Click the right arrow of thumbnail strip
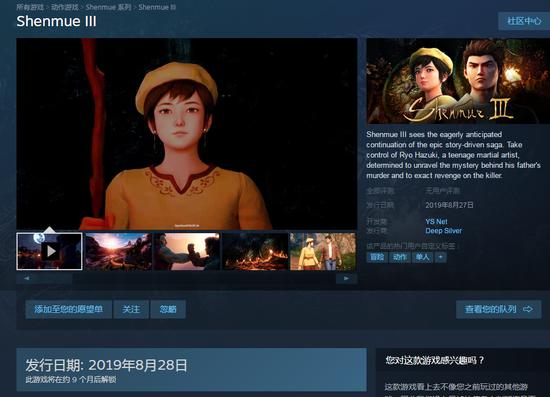550x397 pixels. pyautogui.click(x=346, y=278)
